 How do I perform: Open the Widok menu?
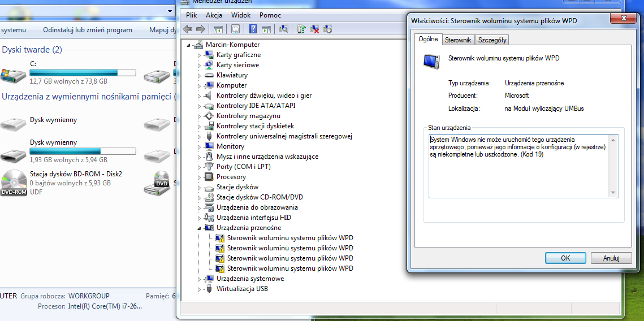(x=241, y=15)
